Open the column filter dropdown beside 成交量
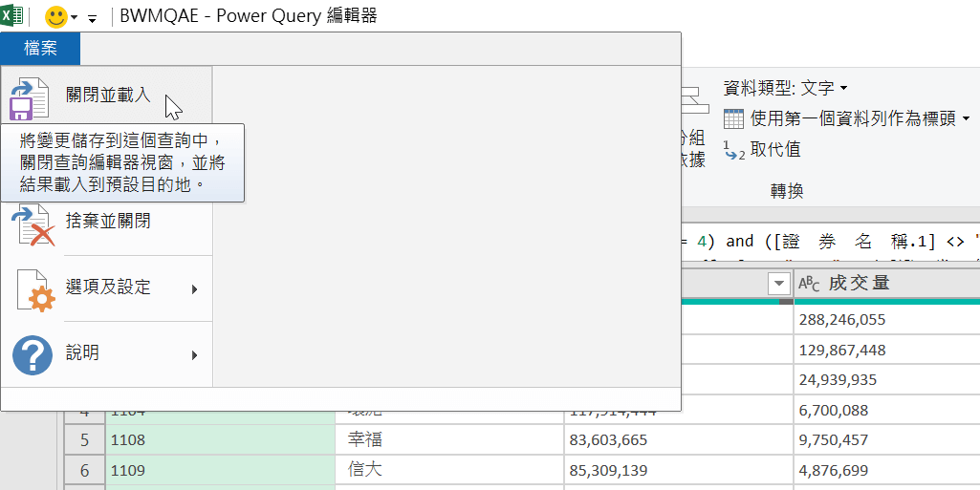Image resolution: width=980 pixels, height=490 pixels. [x=779, y=284]
